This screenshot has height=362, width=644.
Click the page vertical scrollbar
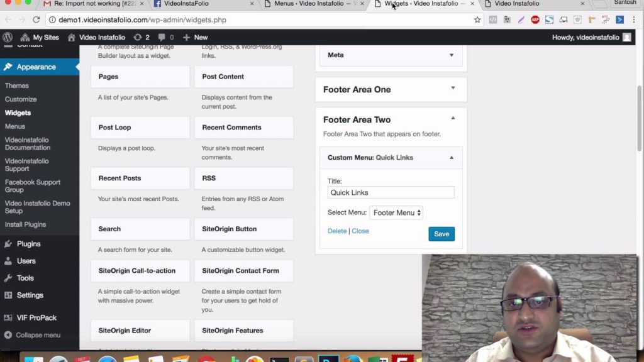coord(640,118)
